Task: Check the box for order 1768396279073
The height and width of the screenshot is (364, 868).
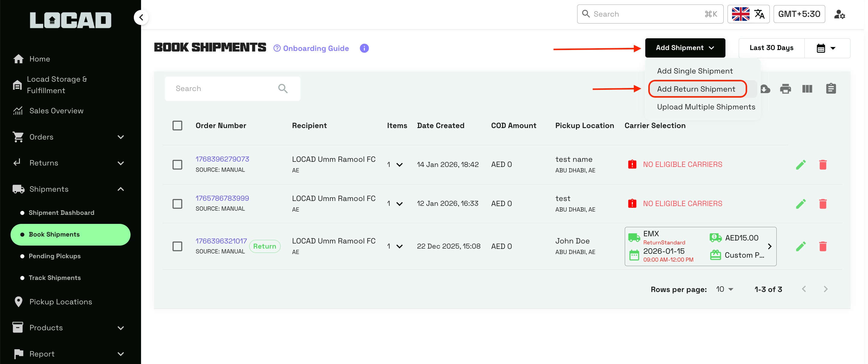Action: coord(177,165)
